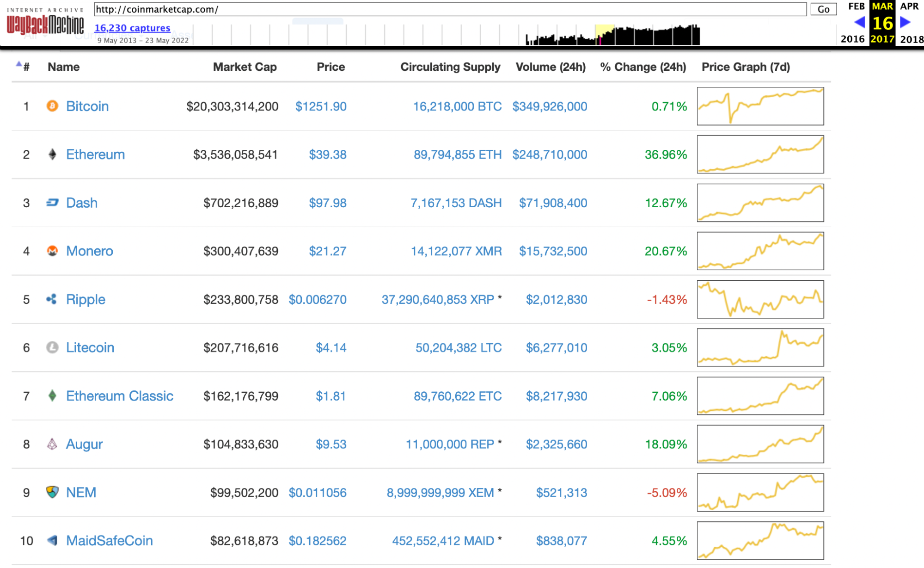Go to previous capture with left arrow
924x568 pixels.
click(x=859, y=22)
